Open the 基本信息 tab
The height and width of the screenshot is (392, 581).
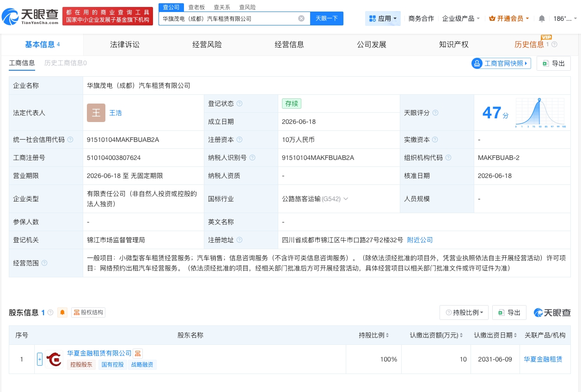coord(42,44)
